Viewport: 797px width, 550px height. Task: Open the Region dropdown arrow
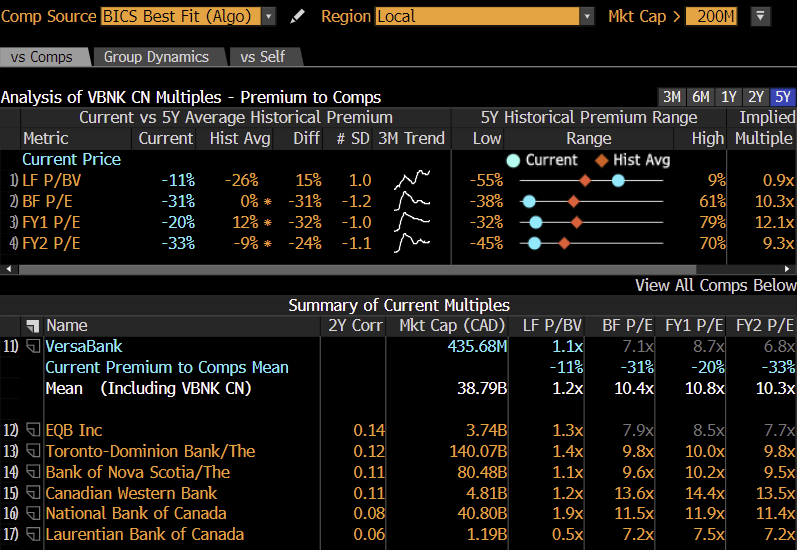pyautogui.click(x=587, y=16)
